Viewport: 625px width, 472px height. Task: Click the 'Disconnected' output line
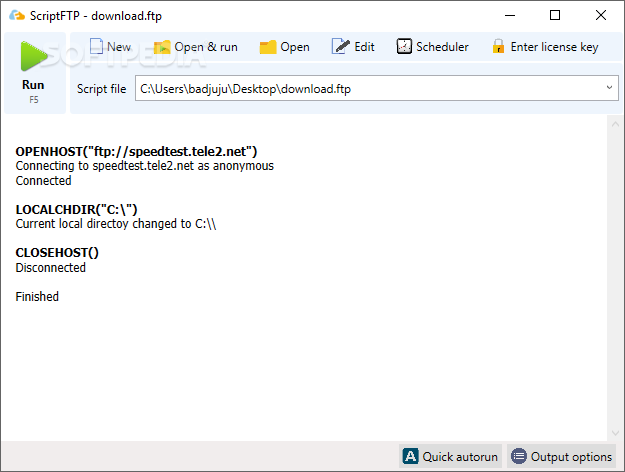coord(51,267)
